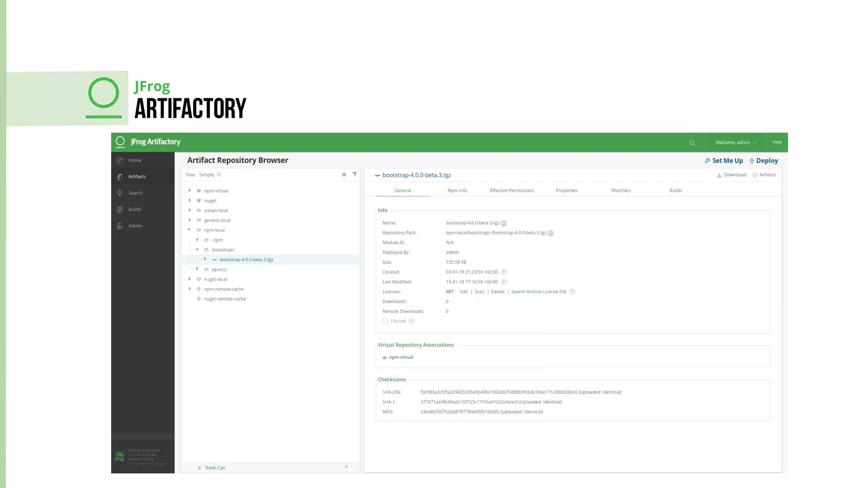This screenshot has width=868, height=488.
Task: Switch to Tree browser view
Action: coord(190,175)
